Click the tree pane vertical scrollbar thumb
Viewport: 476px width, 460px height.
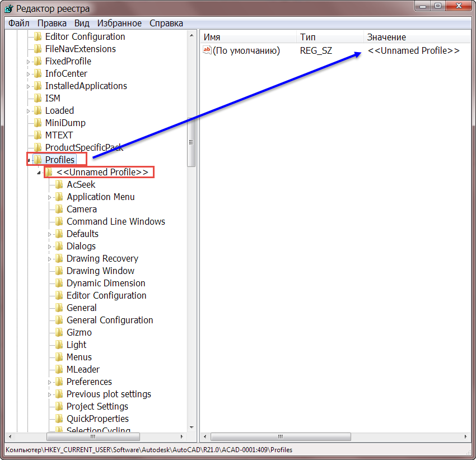(x=191, y=142)
